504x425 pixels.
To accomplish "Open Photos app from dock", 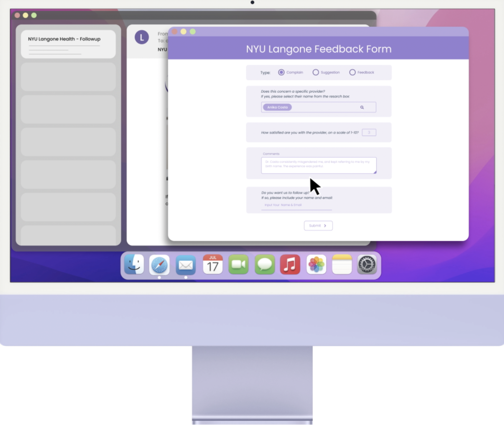I will (x=316, y=264).
